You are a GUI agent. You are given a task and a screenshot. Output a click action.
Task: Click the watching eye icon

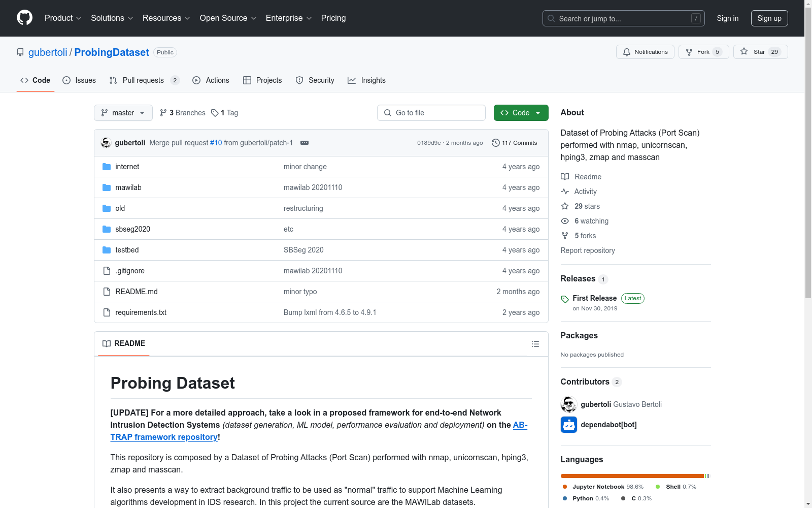565,221
